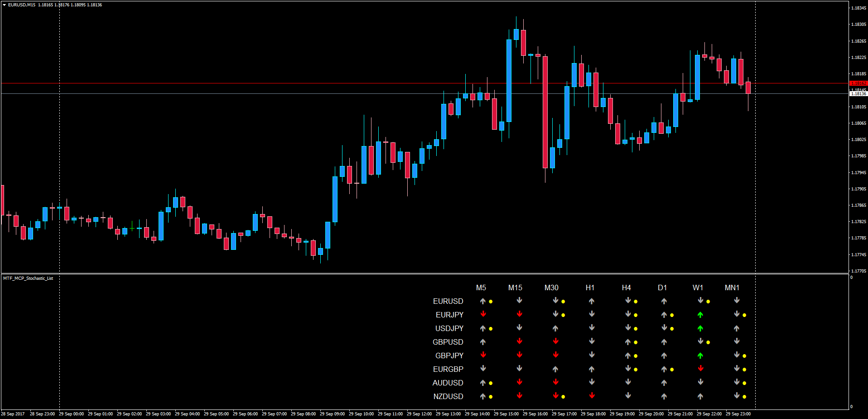Click the EURUSD row label in the list
Screen dimensions: 868x419
(x=448, y=301)
